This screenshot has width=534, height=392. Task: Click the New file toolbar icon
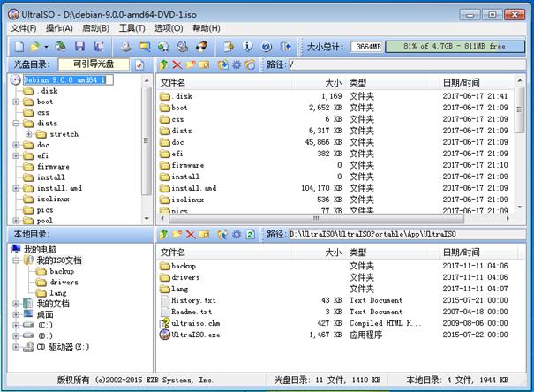(19, 47)
